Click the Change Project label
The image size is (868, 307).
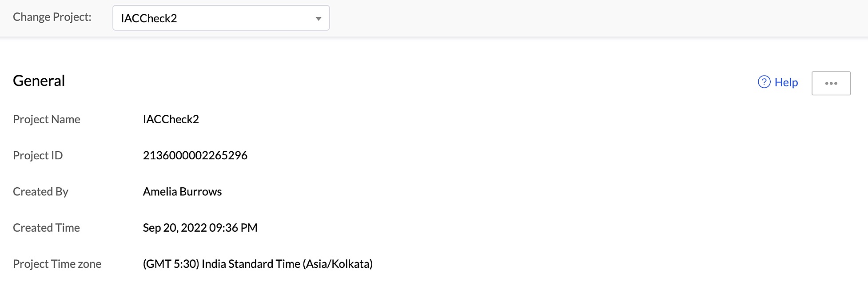pos(52,17)
